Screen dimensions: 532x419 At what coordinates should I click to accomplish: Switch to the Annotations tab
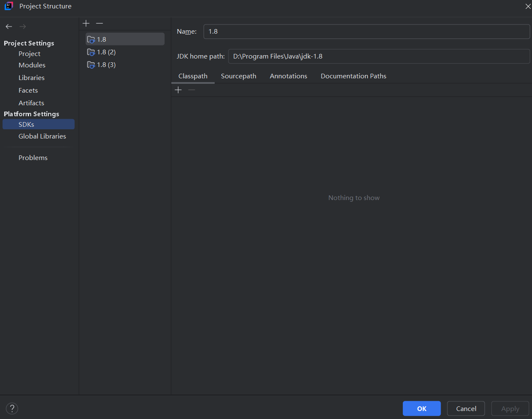click(288, 76)
